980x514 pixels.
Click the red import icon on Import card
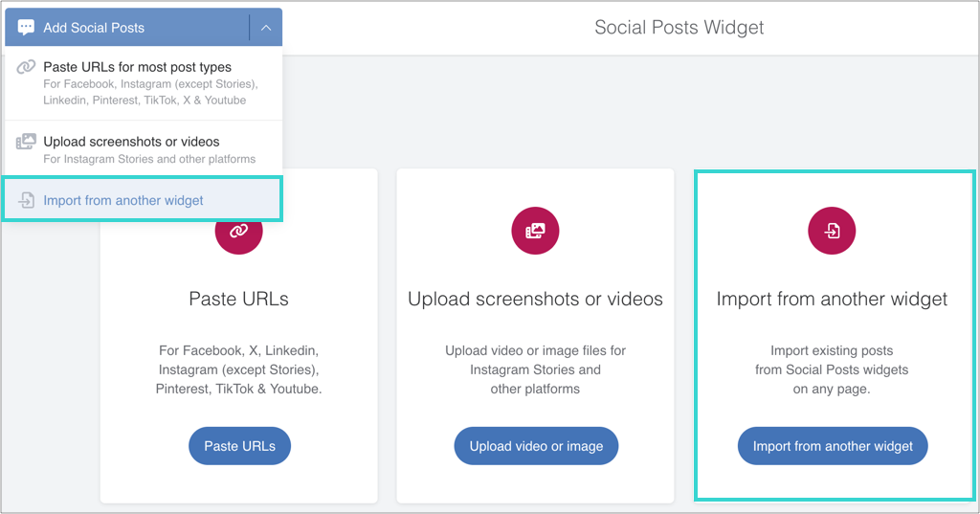coord(832,231)
